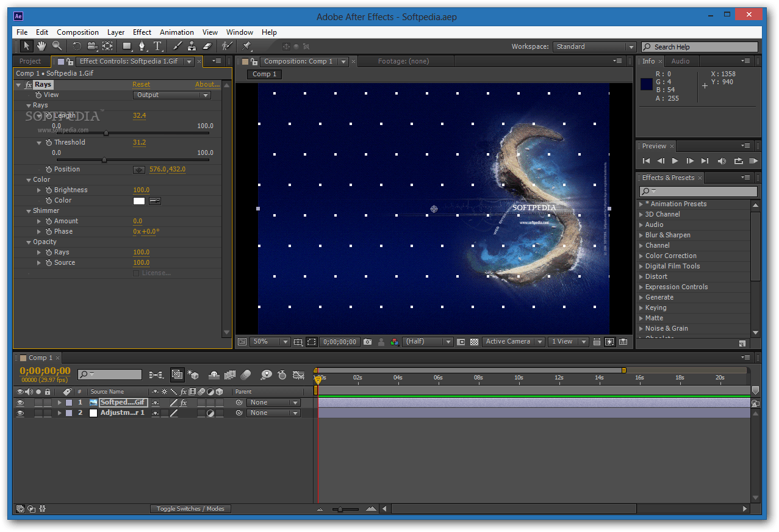Select the Rotation tool
This screenshot has height=532, width=779.
pyautogui.click(x=77, y=46)
